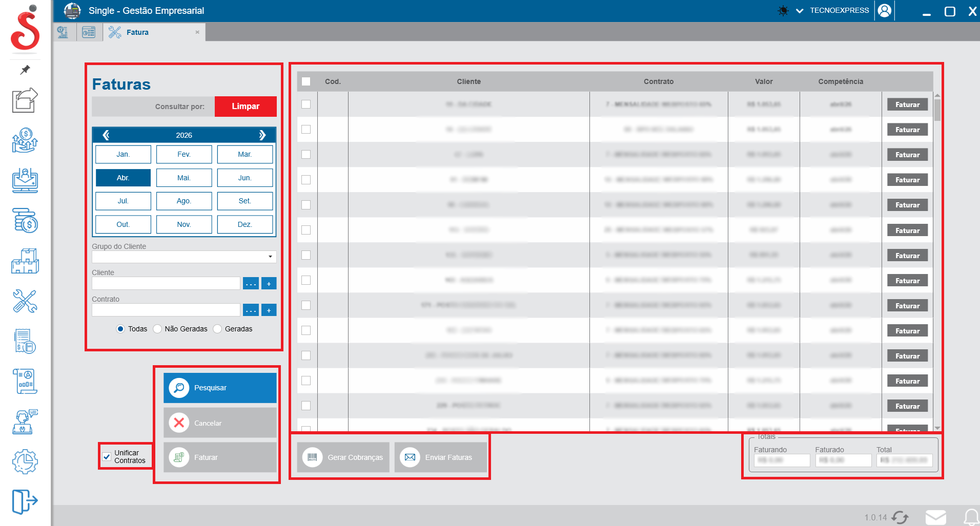Click the user profile avatar icon
980x526 pixels.
coord(884,11)
